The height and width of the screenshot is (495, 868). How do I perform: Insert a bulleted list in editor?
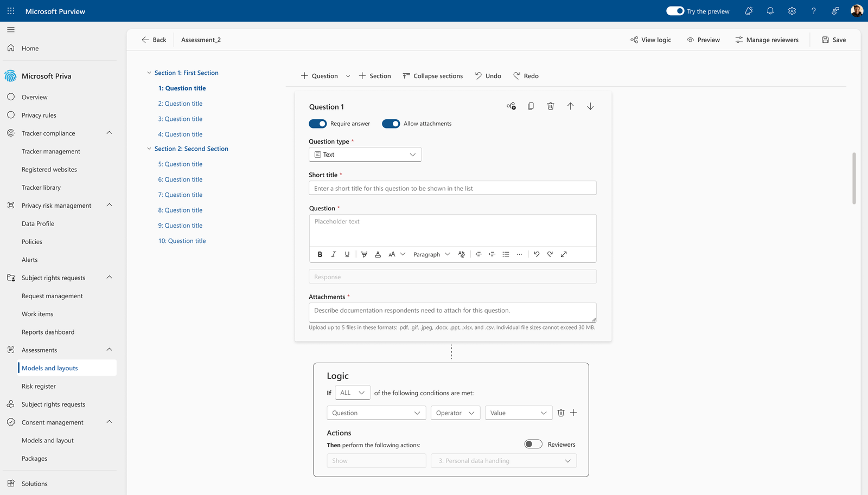pos(506,254)
